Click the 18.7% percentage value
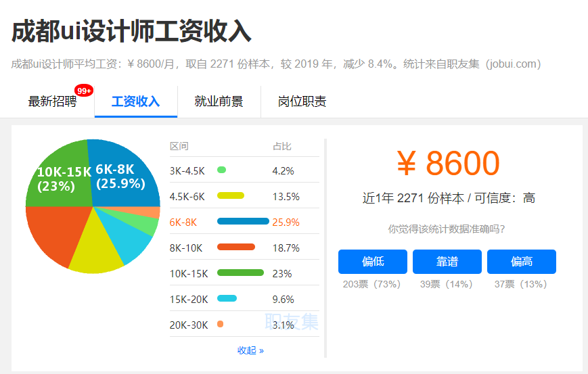Viewport: 588px width, 374px height. pyautogui.click(x=286, y=248)
